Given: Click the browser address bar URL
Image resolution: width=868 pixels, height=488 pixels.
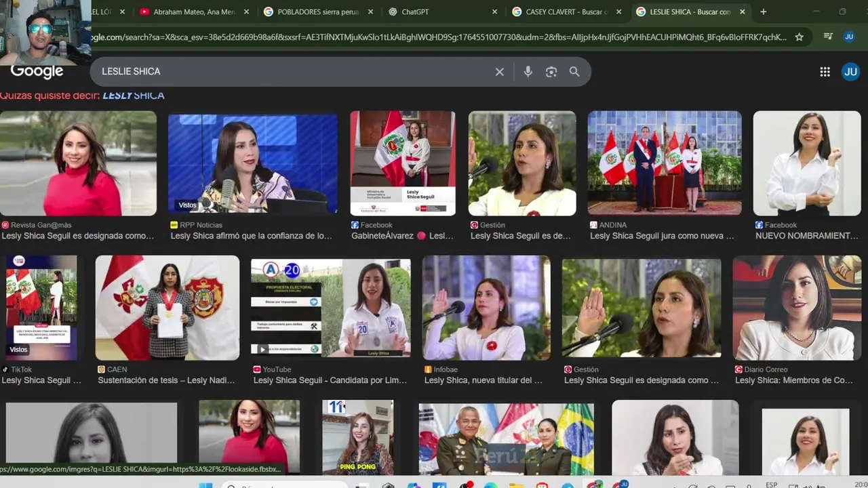Looking at the screenshot, I should (437, 37).
